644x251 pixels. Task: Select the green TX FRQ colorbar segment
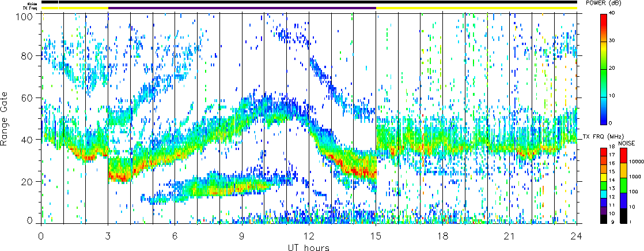coord(604,186)
